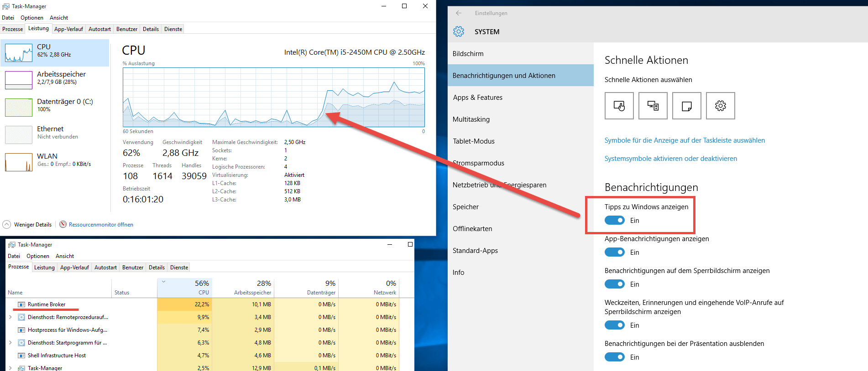Open Info settings category
Viewport: 868px width, 371px height.
point(520,273)
